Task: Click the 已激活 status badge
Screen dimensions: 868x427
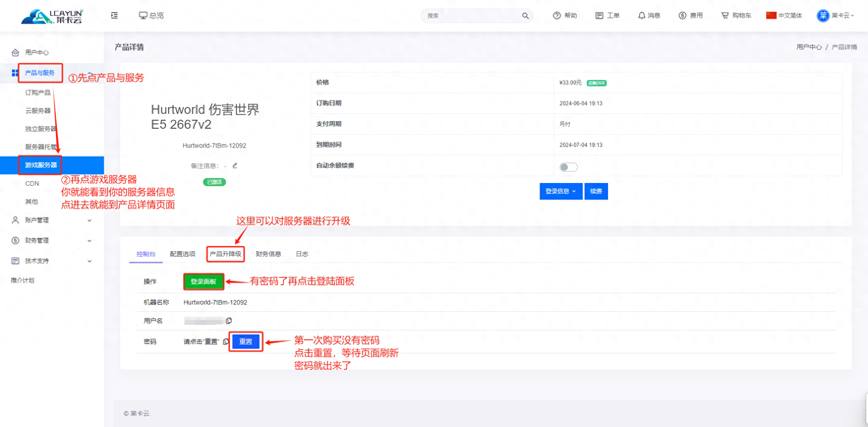Action: coord(214,182)
